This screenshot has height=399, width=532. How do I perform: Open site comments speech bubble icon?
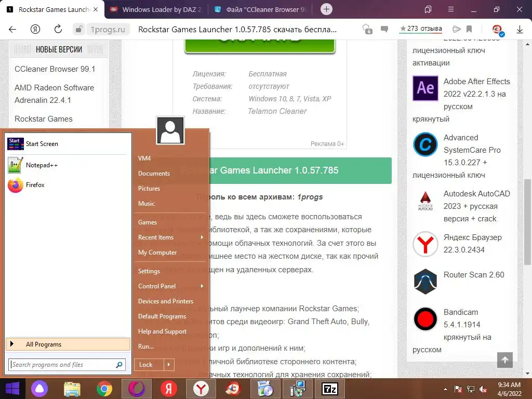(x=384, y=29)
